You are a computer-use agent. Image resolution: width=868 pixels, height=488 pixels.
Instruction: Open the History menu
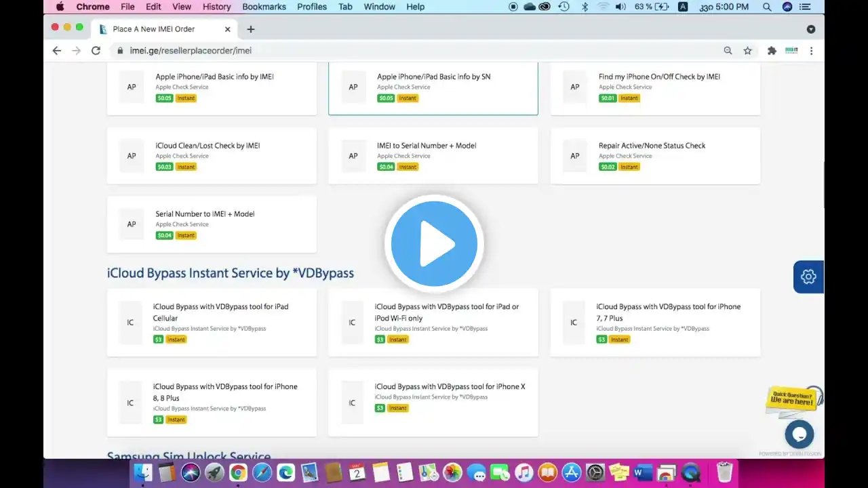216,7
